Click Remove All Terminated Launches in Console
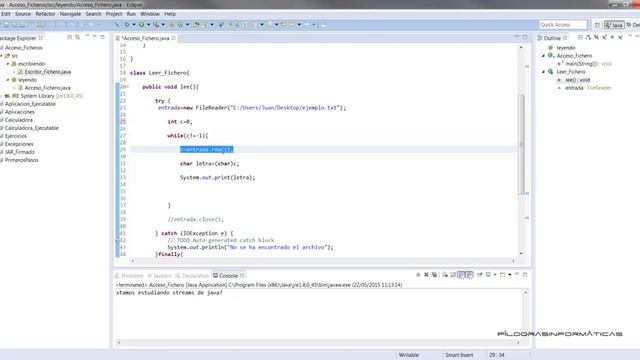Viewport: 640px width, 360px height. 434,275
